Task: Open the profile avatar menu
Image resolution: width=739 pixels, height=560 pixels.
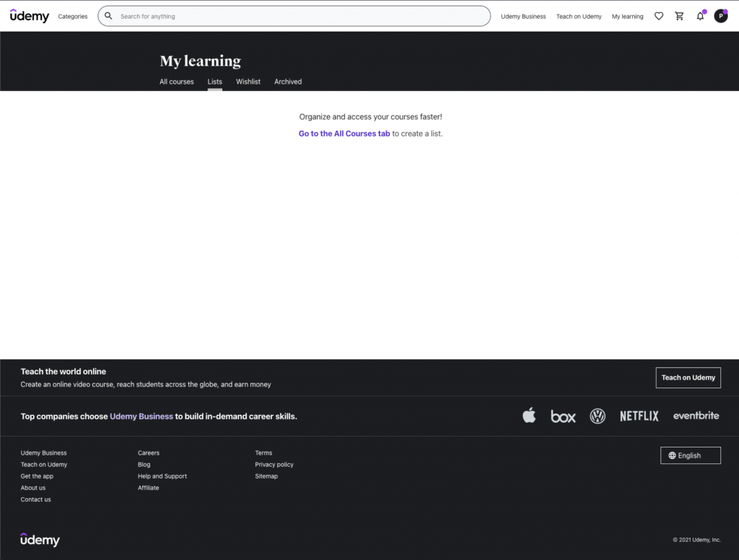Action: (721, 16)
